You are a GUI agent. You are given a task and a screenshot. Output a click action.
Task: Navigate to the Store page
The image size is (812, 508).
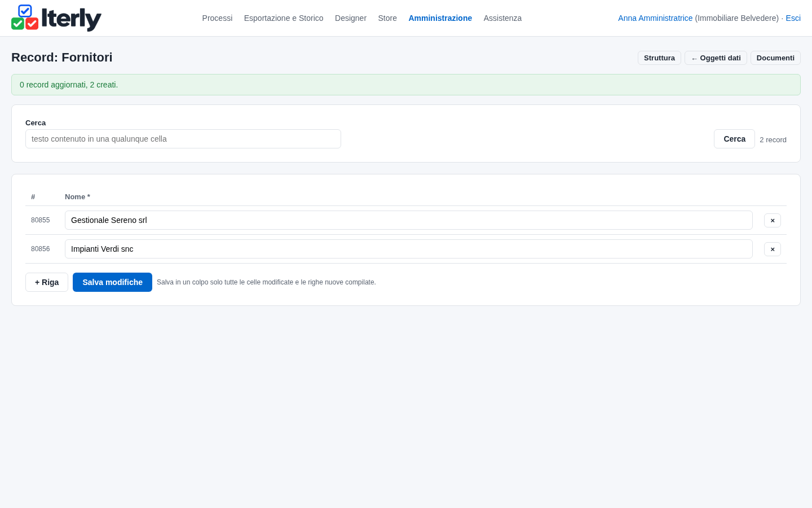[x=387, y=18]
